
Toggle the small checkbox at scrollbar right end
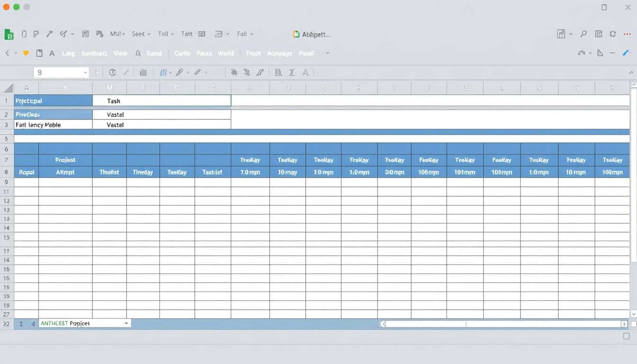[634, 324]
